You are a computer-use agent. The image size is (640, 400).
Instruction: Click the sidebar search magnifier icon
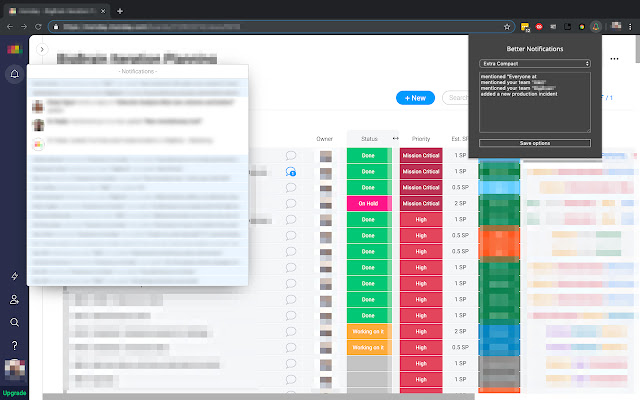click(15, 322)
